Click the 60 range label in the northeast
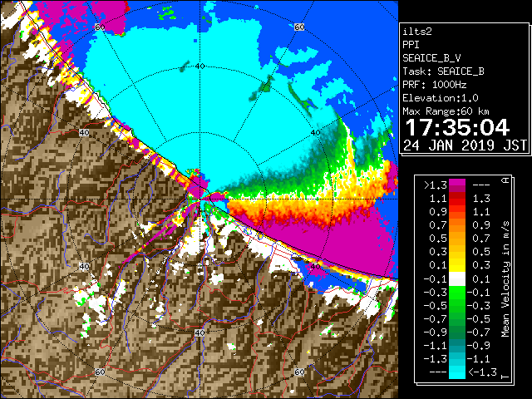 [299, 27]
